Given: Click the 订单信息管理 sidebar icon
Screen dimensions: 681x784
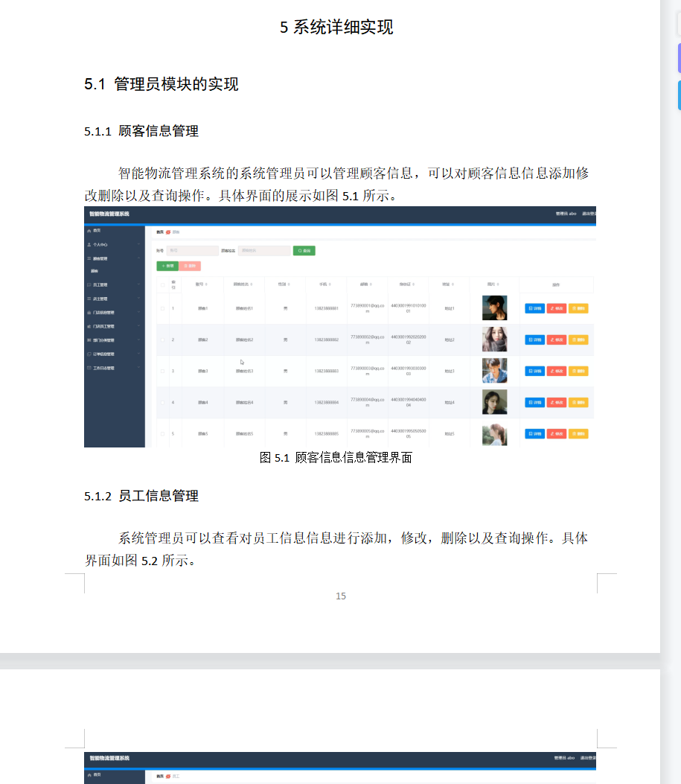Looking at the screenshot, I should coord(89,354).
